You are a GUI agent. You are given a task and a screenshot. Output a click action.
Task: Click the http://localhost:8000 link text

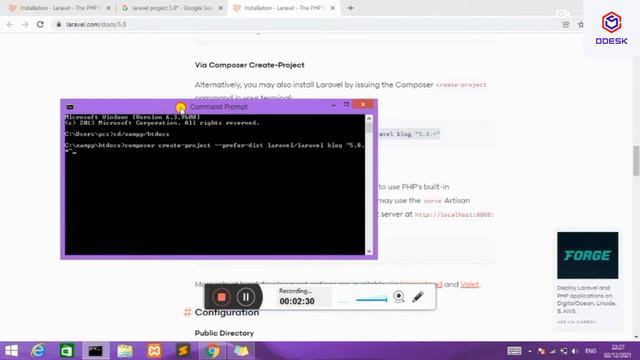[x=454, y=214]
